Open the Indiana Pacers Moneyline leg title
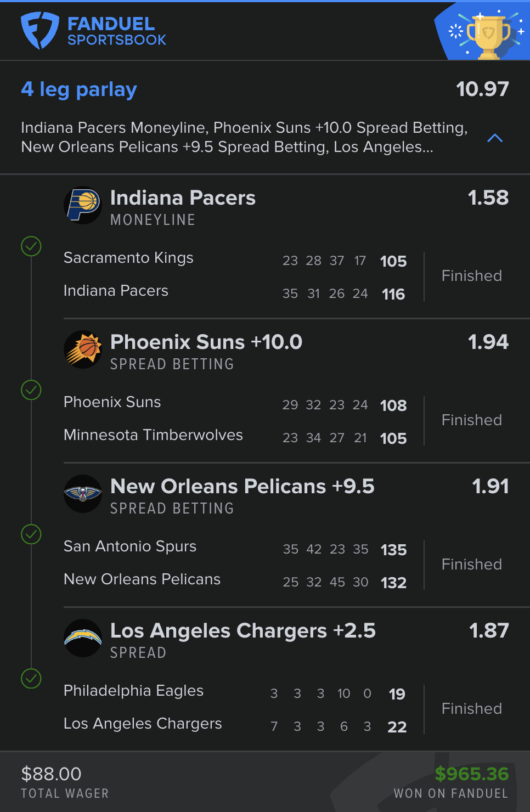This screenshot has height=812, width=530. [183, 198]
